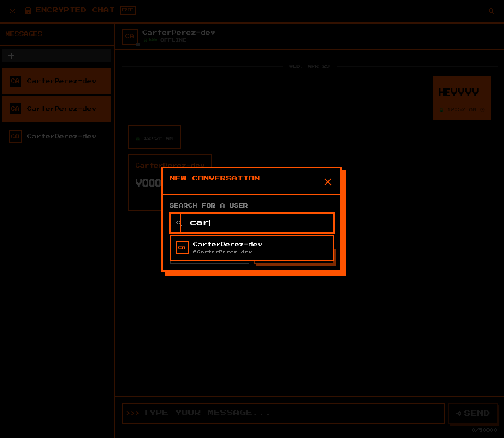Click the 'Wed, Apr 29' date separator
This screenshot has height=438, width=504.
point(309,66)
